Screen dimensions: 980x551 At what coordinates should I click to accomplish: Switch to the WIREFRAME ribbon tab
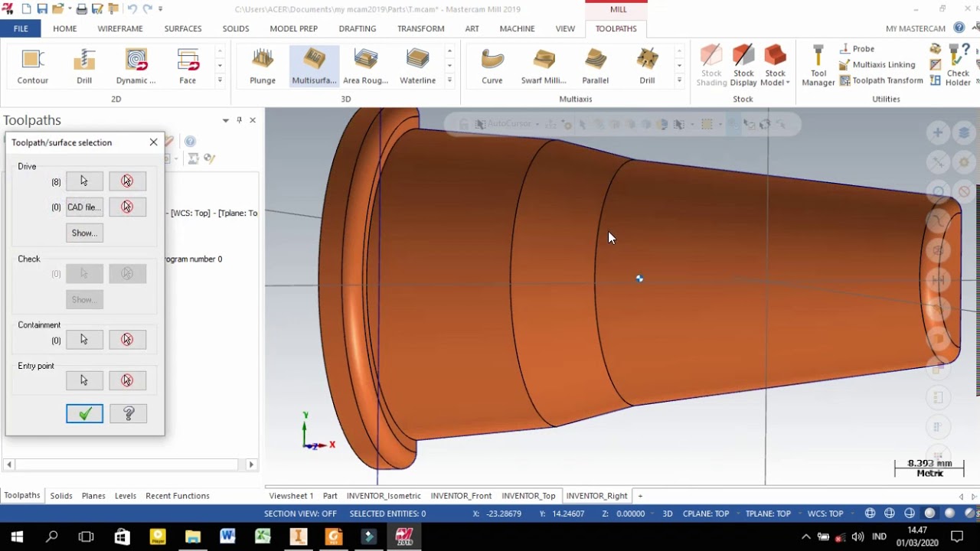coord(120,28)
